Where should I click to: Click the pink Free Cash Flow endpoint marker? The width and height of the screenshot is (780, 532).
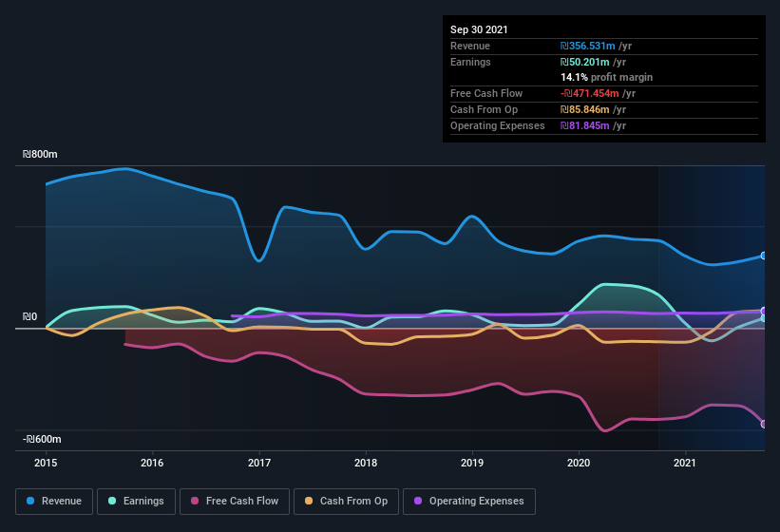tap(764, 425)
